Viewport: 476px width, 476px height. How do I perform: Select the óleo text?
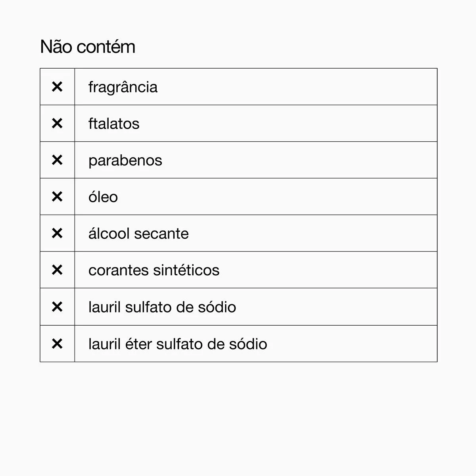point(103,197)
